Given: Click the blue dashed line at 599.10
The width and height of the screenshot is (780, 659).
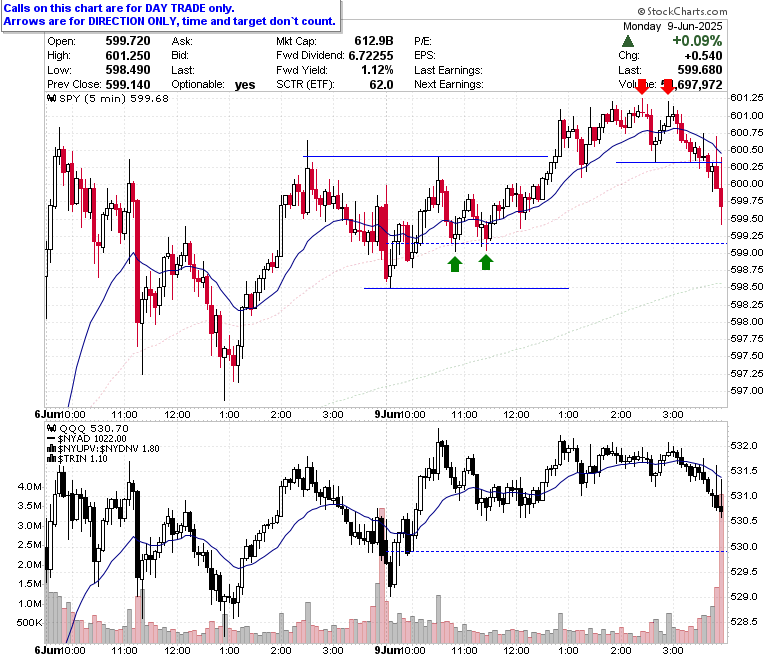Looking at the screenshot, I should 557,244.
